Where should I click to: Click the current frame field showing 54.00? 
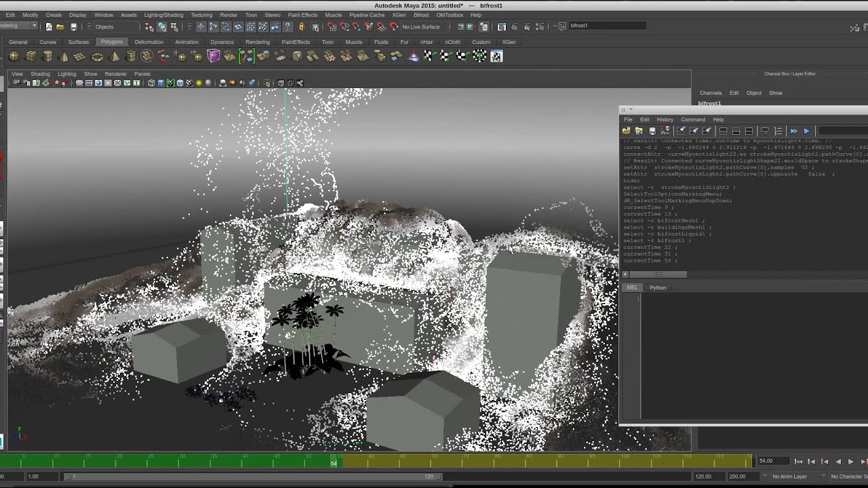(x=773, y=461)
